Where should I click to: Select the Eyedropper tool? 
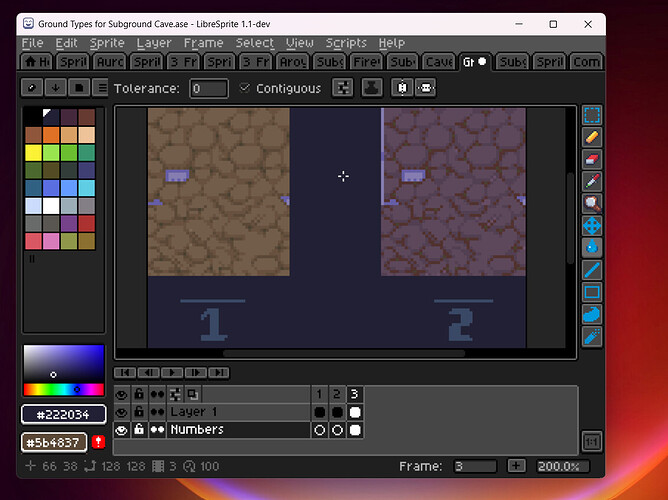pos(592,182)
